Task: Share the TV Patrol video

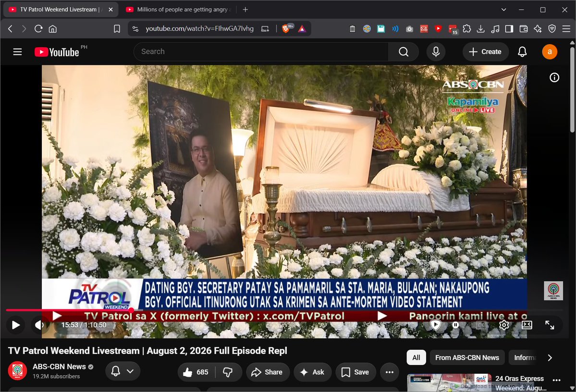Action: pos(268,372)
